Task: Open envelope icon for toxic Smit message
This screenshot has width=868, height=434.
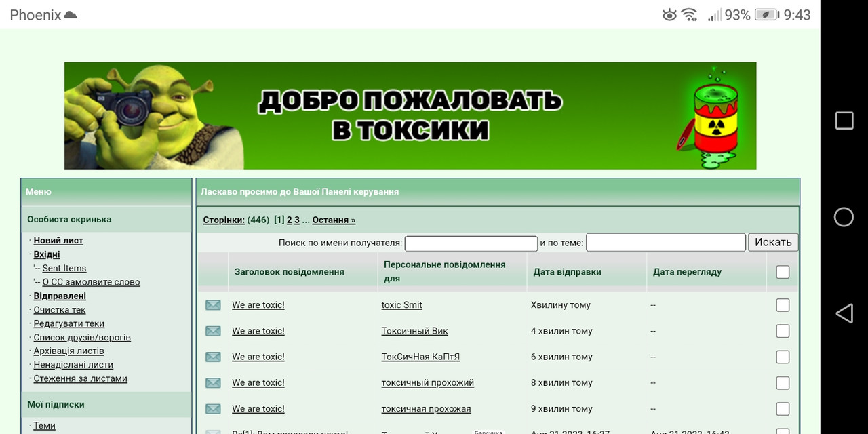Action: tap(213, 305)
